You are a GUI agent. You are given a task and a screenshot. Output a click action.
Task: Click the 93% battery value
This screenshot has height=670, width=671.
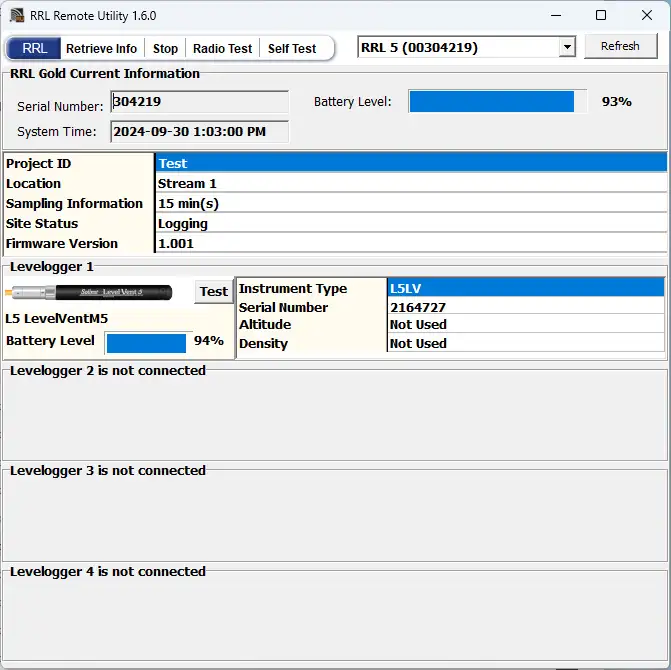point(617,102)
